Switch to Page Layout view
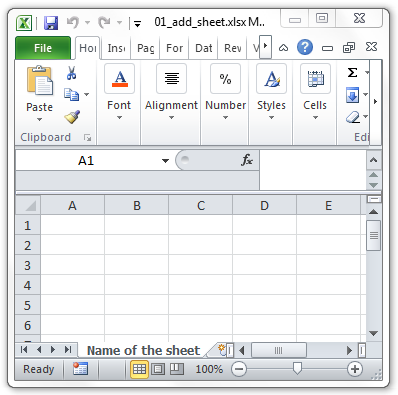The image size is (398, 395). pyautogui.click(x=158, y=369)
